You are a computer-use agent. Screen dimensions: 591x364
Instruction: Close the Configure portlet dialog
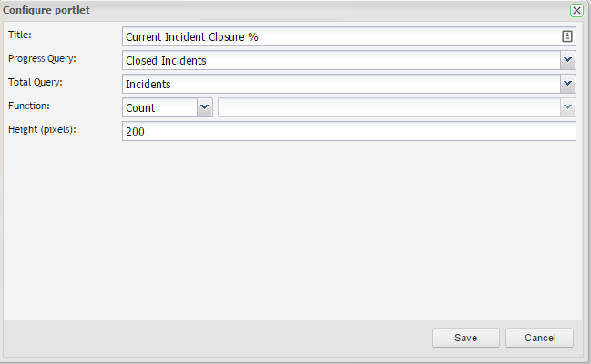pyautogui.click(x=576, y=10)
